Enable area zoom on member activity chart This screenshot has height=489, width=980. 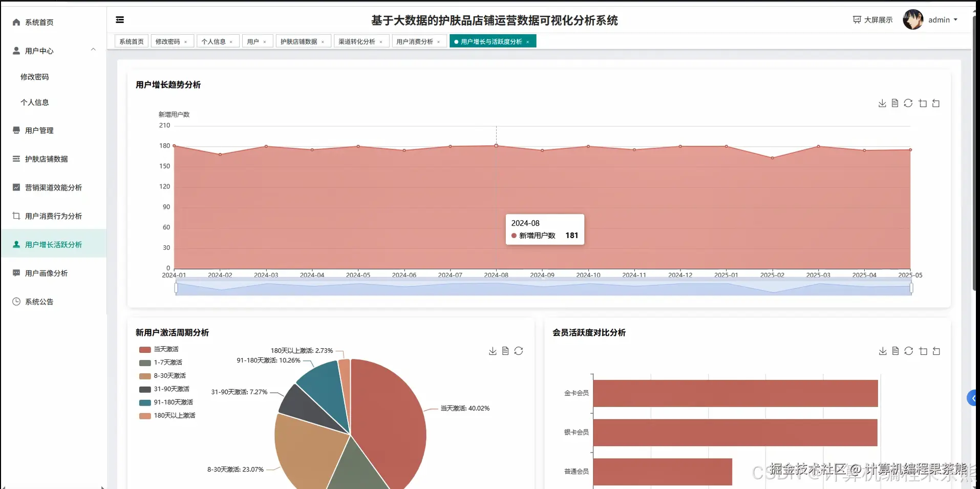pos(923,351)
